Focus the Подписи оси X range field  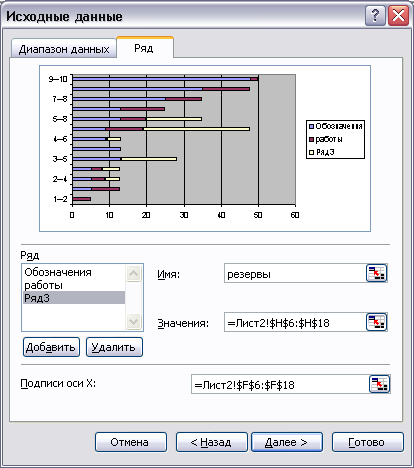coord(280,384)
